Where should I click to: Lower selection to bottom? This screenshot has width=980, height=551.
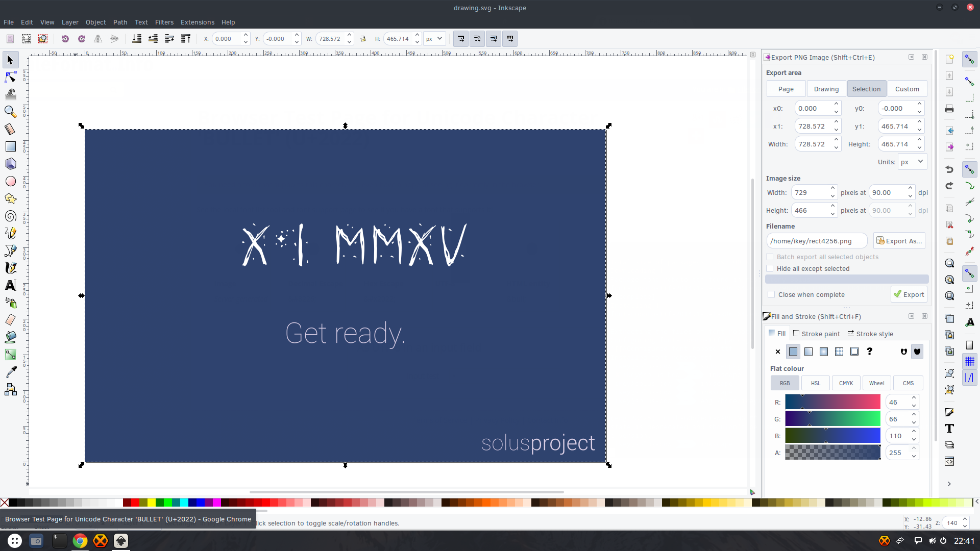(137, 39)
